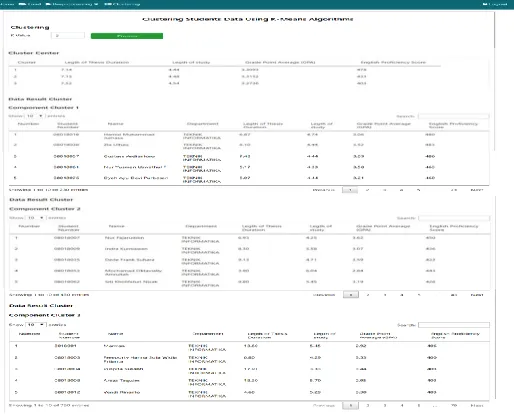This screenshot has height=414, width=514.
Task: Sort Cluster 3 by Grade Point Average column
Action: pos(378,335)
